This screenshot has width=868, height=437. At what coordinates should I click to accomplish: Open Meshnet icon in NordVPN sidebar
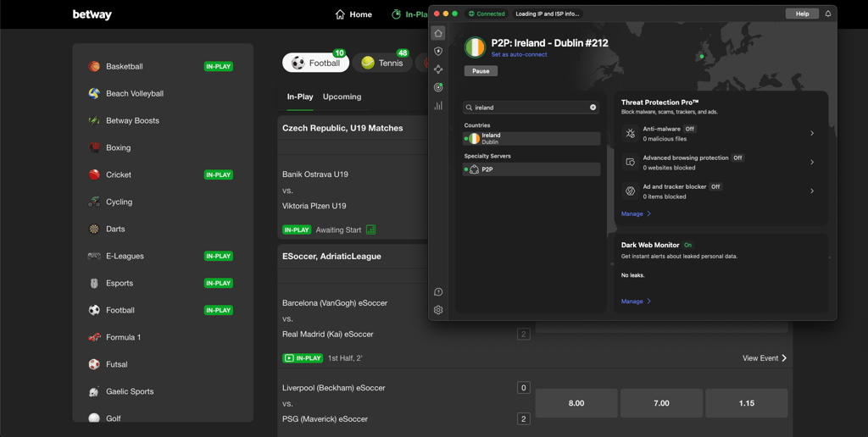pos(438,69)
